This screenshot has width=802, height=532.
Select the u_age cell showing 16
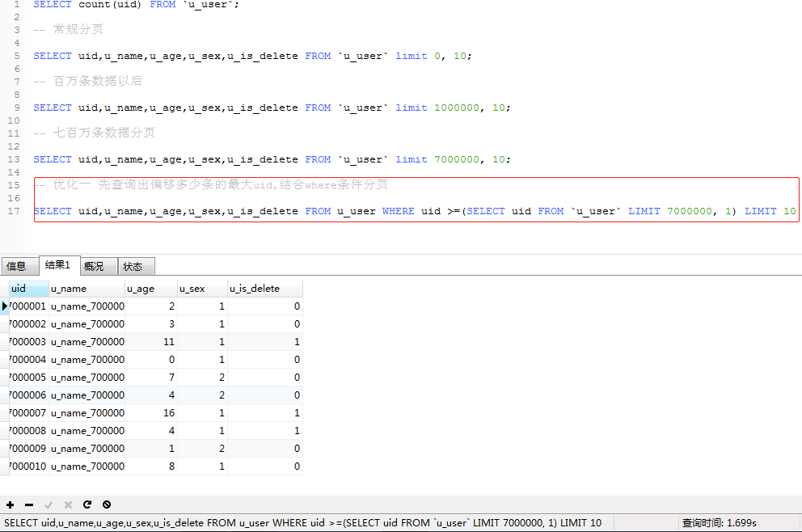click(x=151, y=413)
